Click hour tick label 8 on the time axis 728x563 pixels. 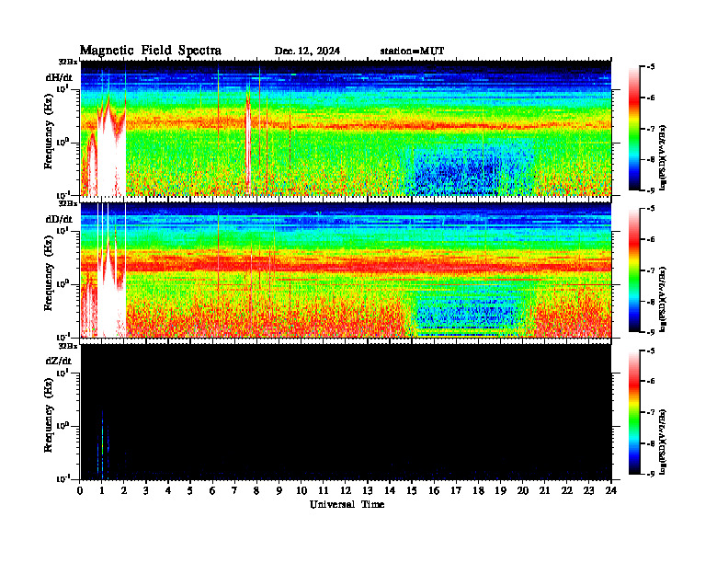pos(256,490)
